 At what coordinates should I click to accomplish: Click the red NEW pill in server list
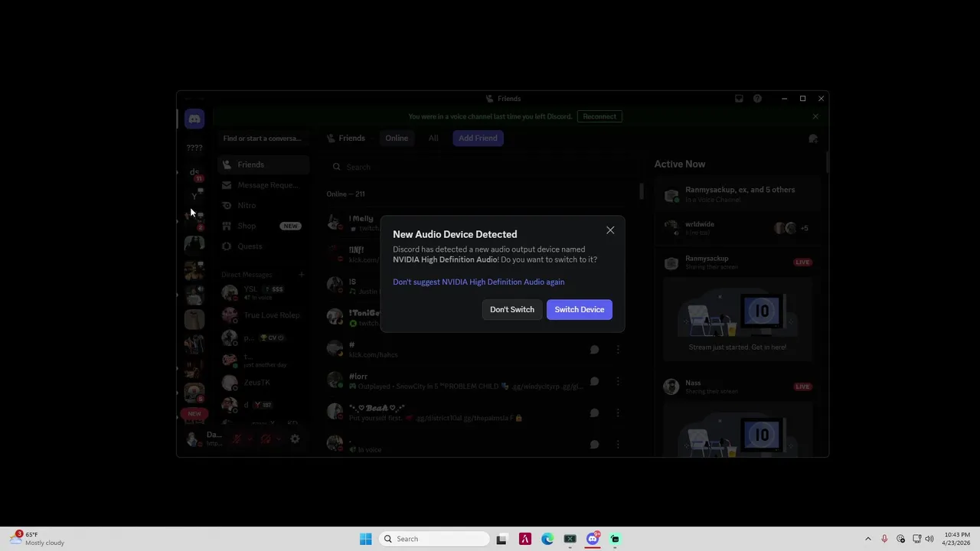pyautogui.click(x=194, y=414)
